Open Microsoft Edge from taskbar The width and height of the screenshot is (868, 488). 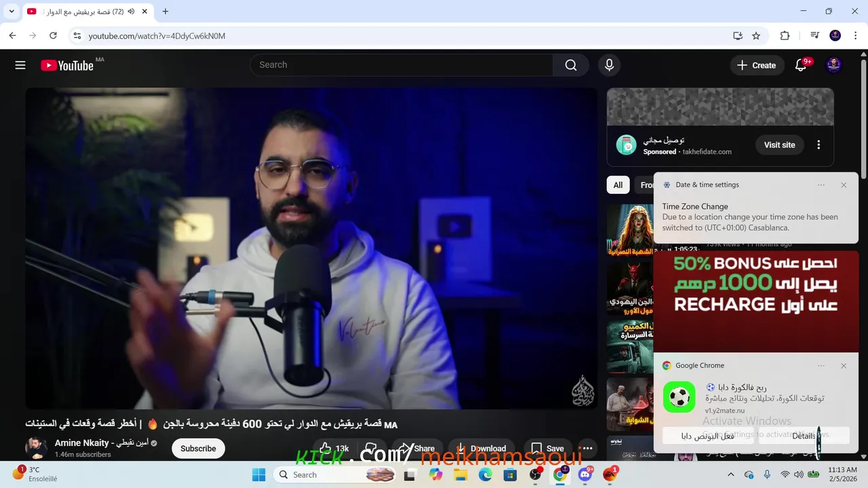(485, 474)
